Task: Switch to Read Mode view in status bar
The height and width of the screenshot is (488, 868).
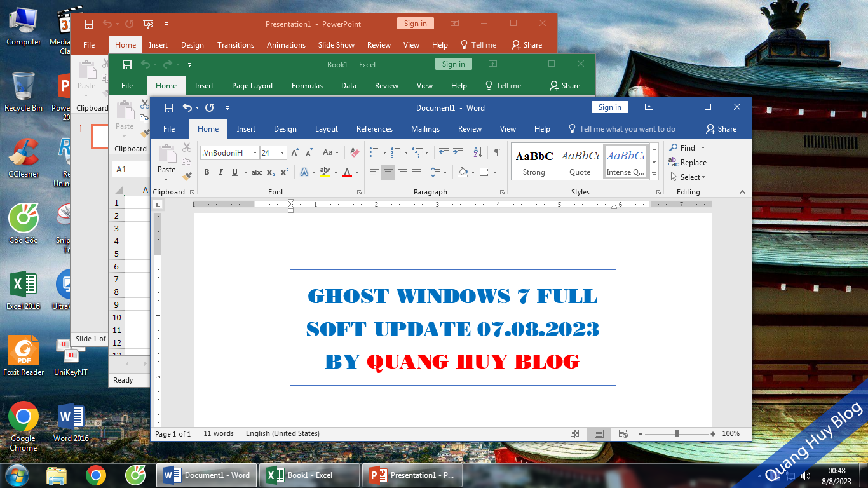Action: click(x=575, y=433)
